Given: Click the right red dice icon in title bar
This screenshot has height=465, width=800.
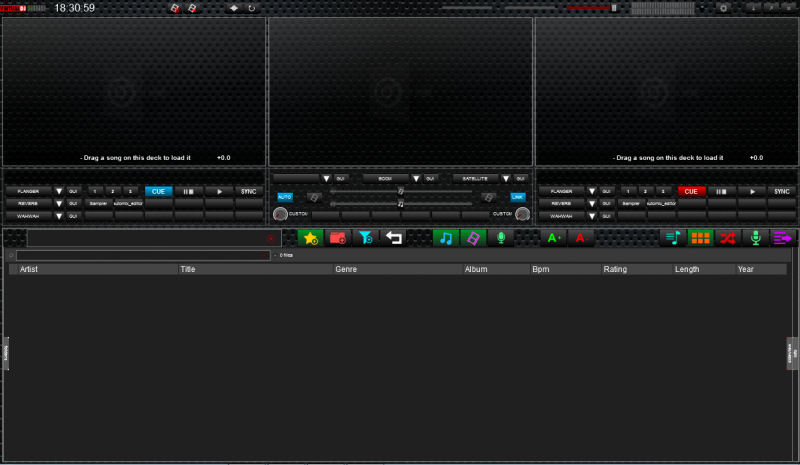Looking at the screenshot, I should click(192, 8).
